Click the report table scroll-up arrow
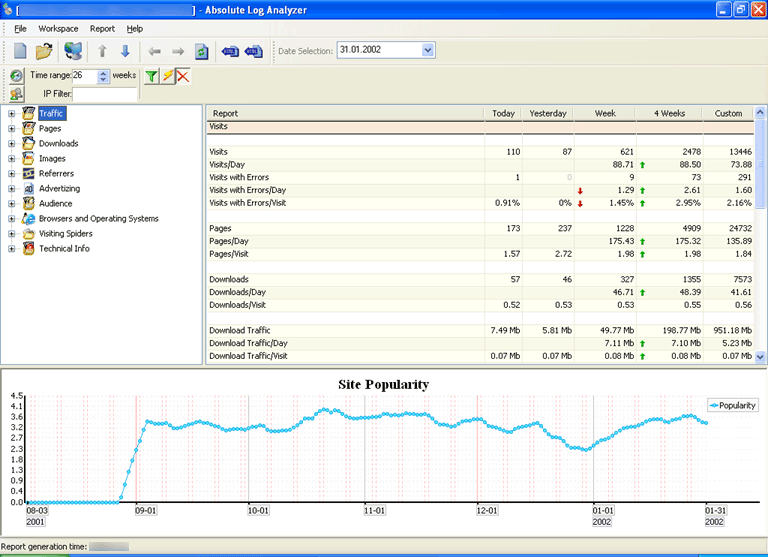This screenshot has width=768, height=557. pyautogui.click(x=760, y=113)
